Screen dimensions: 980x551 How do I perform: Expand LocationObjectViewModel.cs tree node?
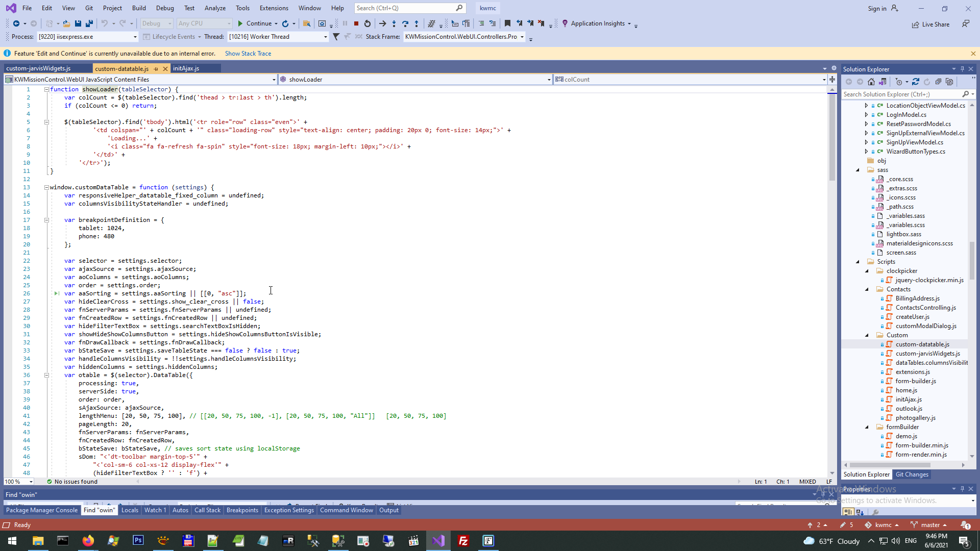tap(866, 106)
